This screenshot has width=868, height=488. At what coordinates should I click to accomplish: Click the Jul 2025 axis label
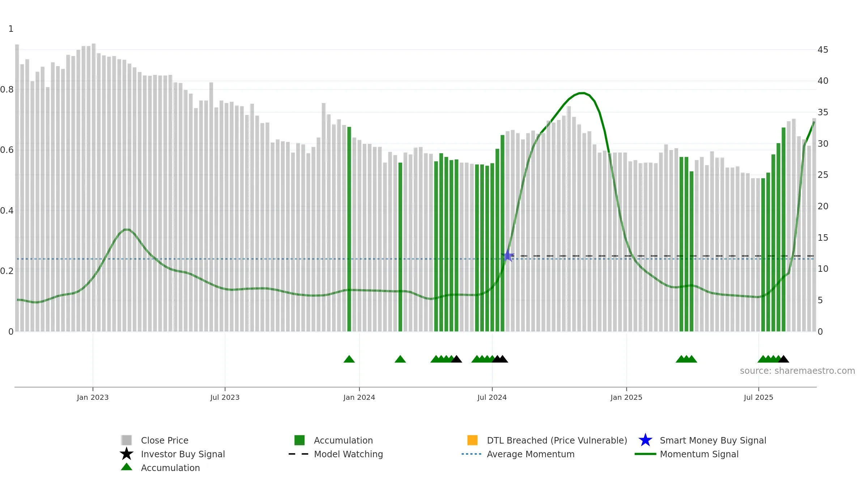(x=758, y=398)
